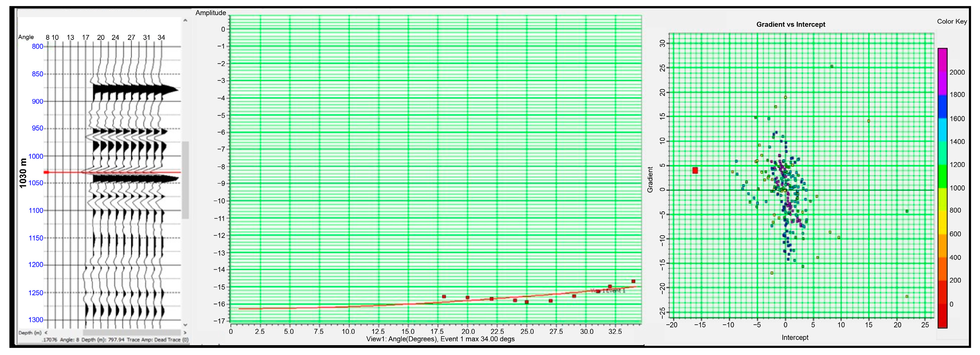Click the 'Intercept' axis label
Image resolution: width=980 pixels, height=355 pixels.
pyautogui.click(x=795, y=338)
